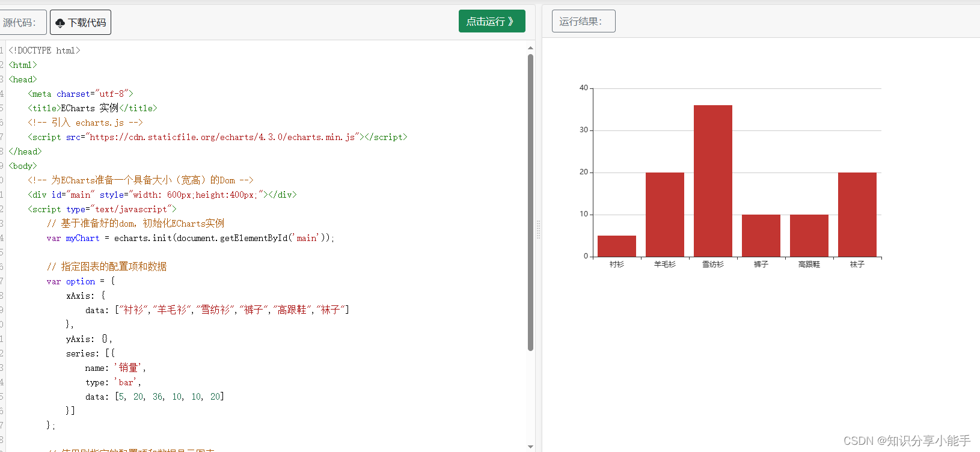Click the xAxis: { code line

(x=85, y=296)
